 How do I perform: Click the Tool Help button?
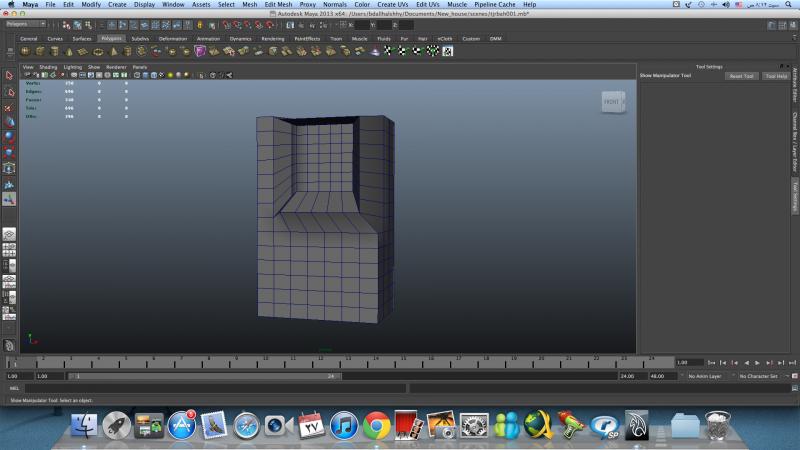pos(775,76)
